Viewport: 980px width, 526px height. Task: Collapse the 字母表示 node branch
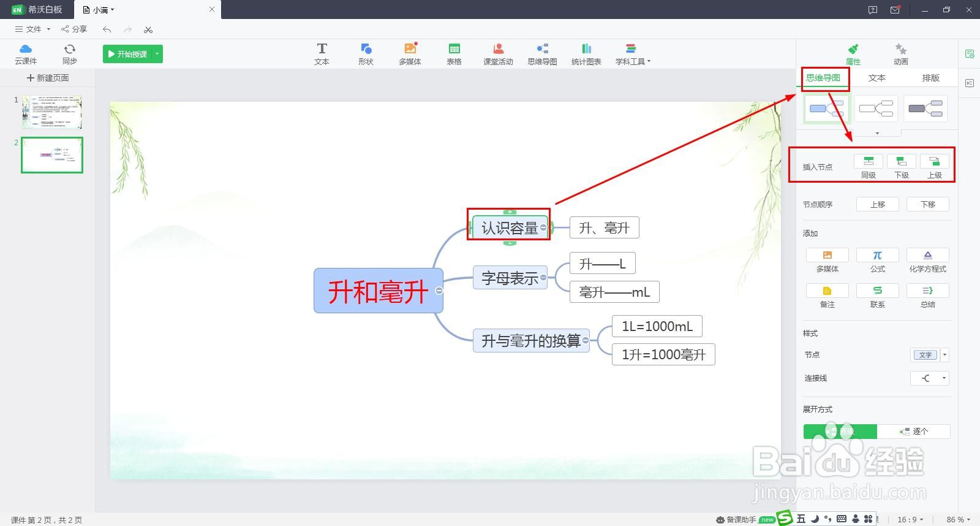tap(543, 278)
